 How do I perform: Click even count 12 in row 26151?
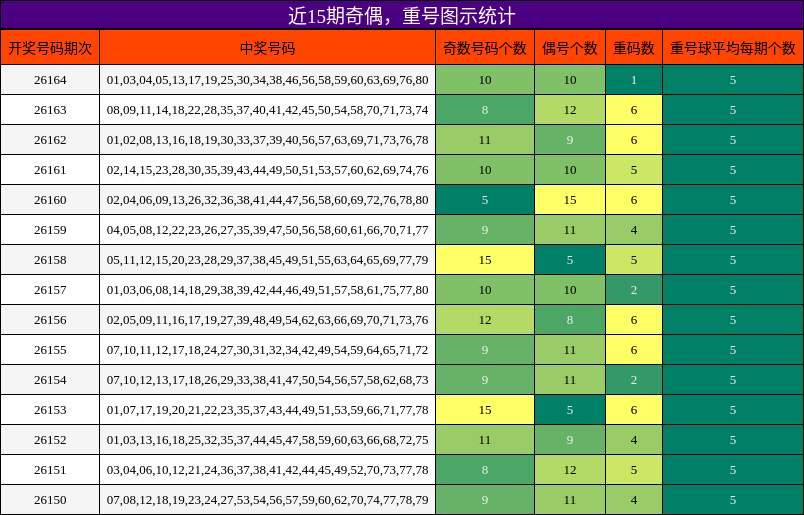pyautogui.click(x=570, y=470)
